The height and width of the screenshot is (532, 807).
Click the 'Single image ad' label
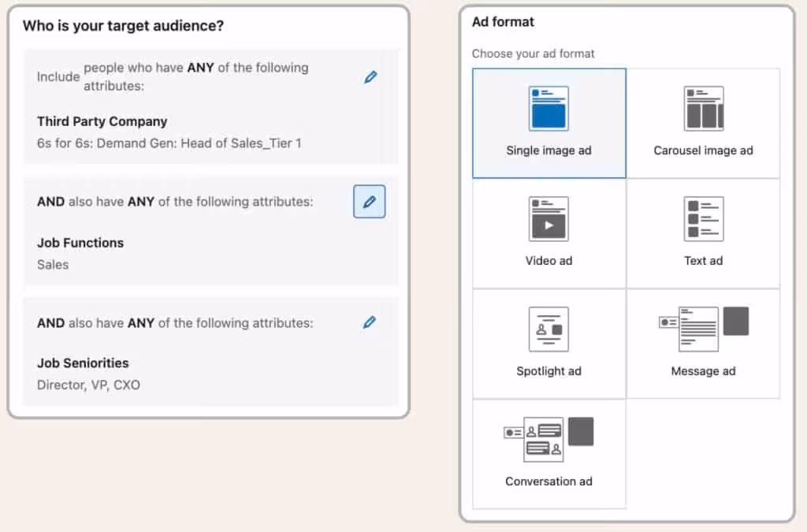[x=549, y=151]
